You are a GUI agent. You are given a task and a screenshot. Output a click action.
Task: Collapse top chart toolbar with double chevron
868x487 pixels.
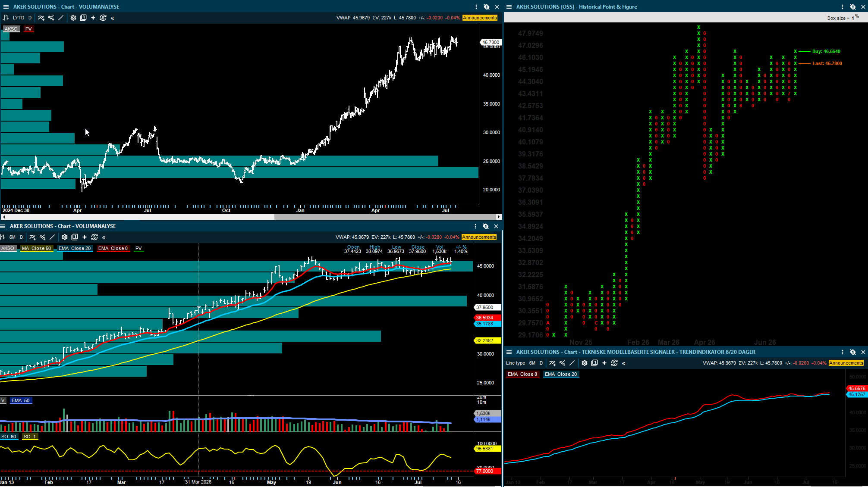113,18
